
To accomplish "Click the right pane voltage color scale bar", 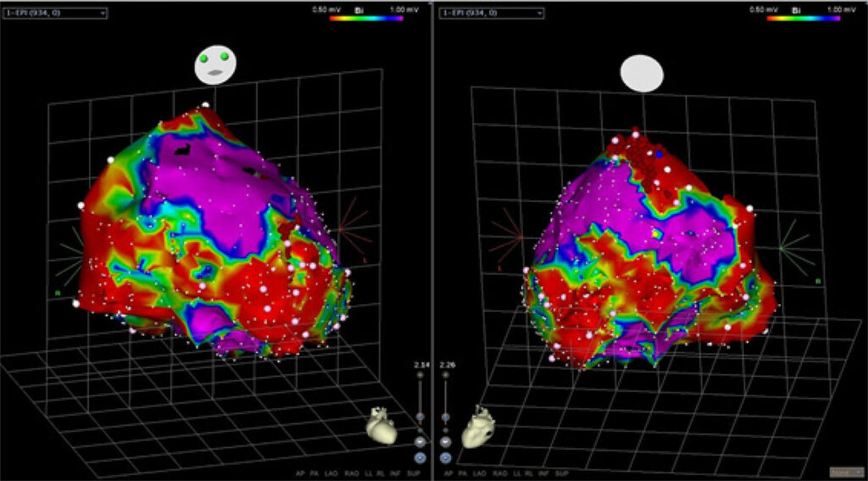I will [x=804, y=19].
